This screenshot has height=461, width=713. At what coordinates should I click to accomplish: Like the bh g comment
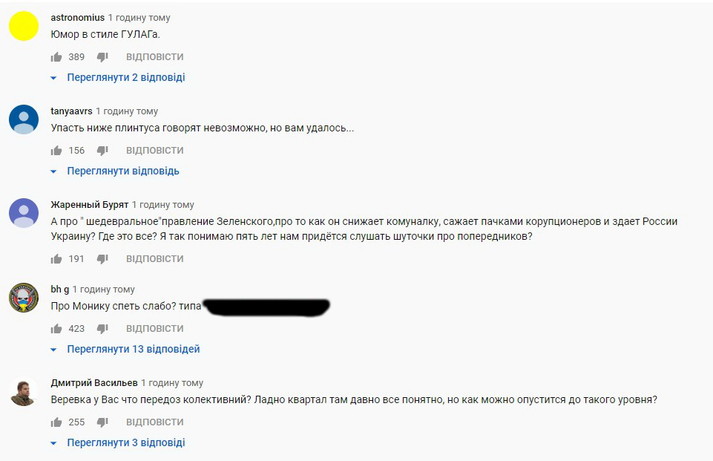click(x=56, y=328)
